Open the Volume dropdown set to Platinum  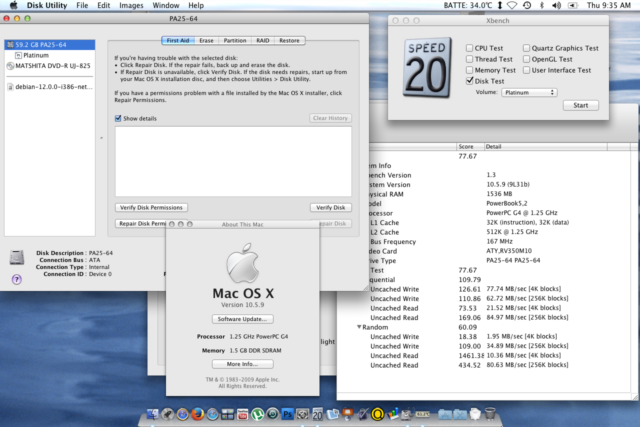(x=529, y=93)
